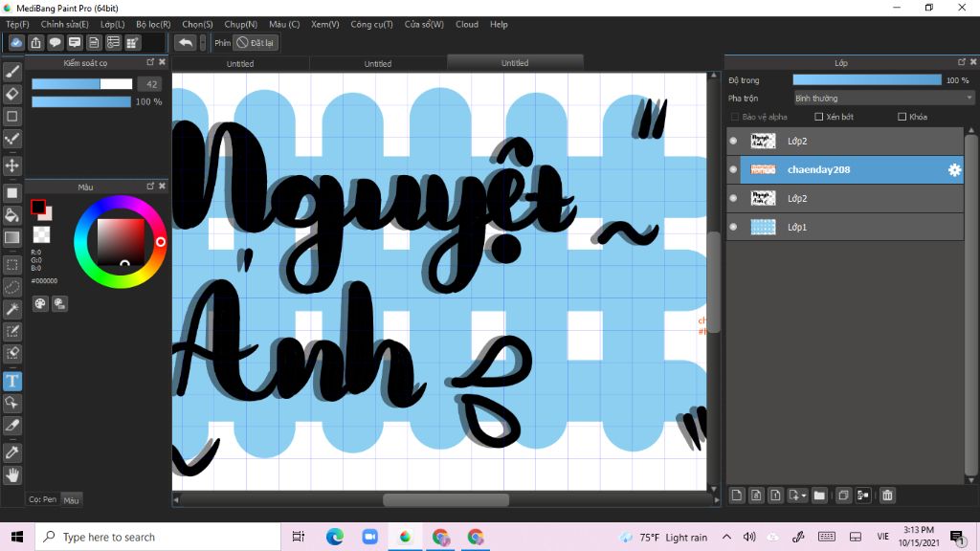Screen dimensions: 980x551
Task: Select the Gradient tool
Action: click(11, 237)
